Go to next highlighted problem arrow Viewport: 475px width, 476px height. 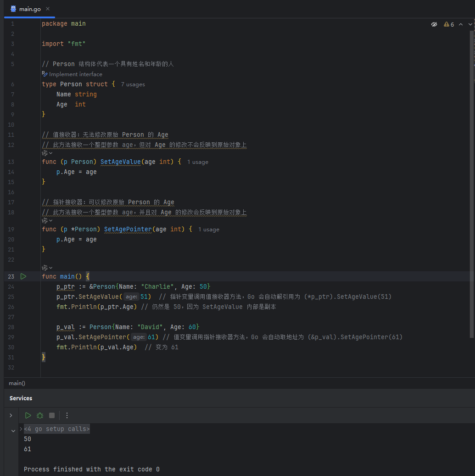tap(470, 24)
